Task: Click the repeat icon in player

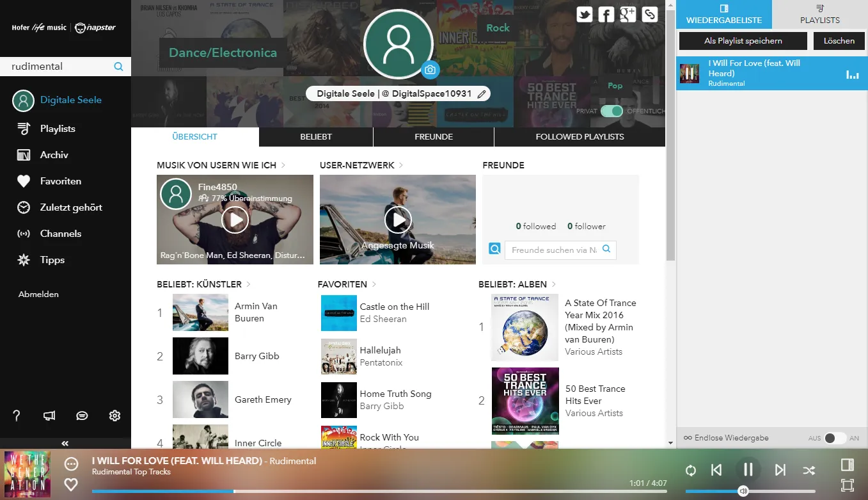Action: point(691,471)
